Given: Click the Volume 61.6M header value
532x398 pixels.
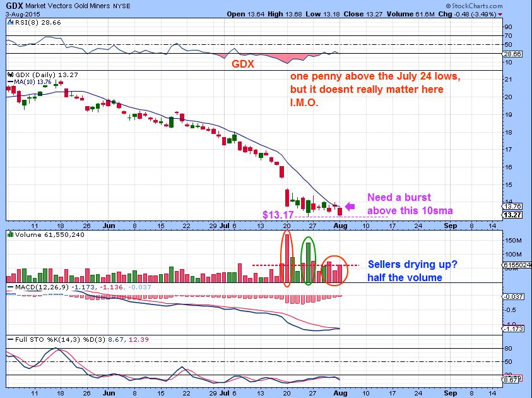Looking at the screenshot, I should pos(410,15).
